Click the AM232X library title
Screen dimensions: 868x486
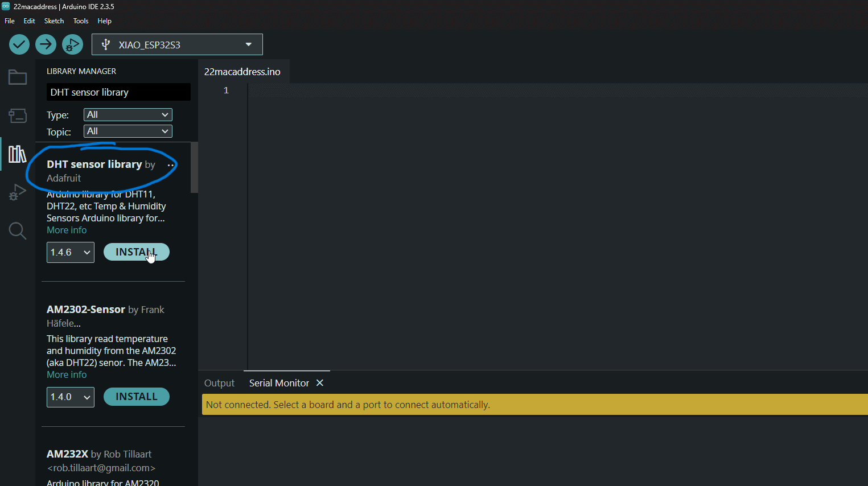click(x=67, y=454)
